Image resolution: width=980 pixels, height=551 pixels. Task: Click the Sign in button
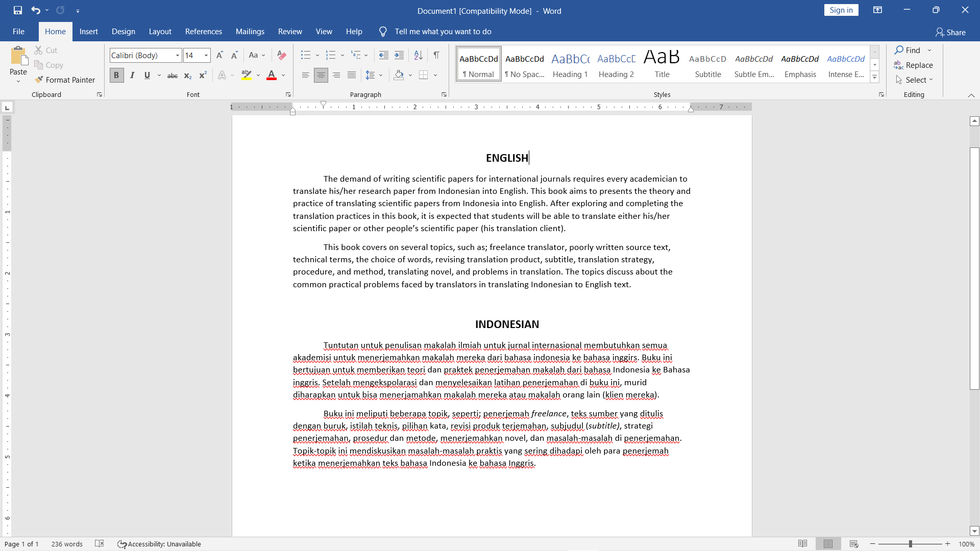(x=841, y=10)
